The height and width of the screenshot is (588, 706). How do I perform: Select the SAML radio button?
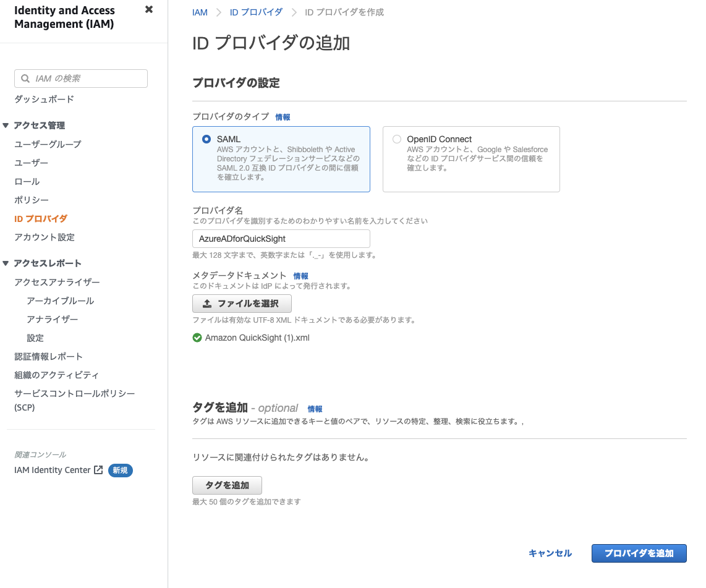coord(206,139)
